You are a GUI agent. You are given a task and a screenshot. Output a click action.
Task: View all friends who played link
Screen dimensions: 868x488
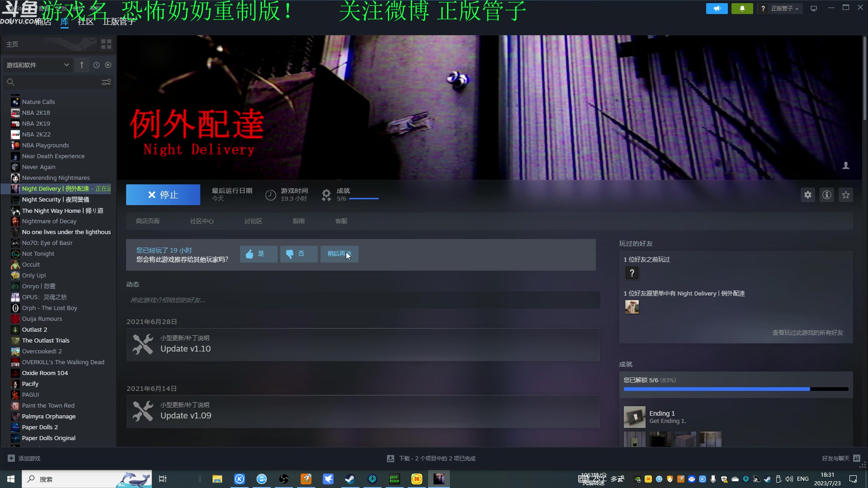[807, 333]
